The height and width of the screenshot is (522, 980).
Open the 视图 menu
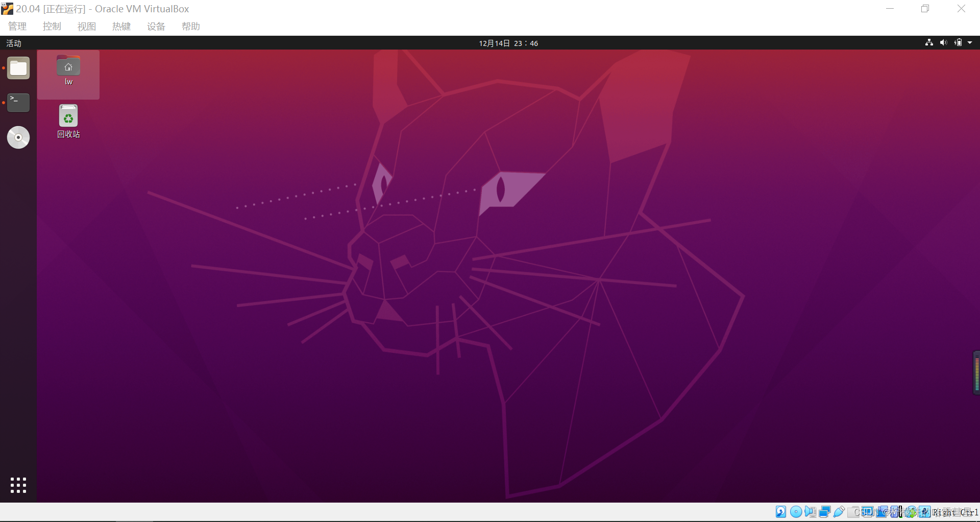87,27
